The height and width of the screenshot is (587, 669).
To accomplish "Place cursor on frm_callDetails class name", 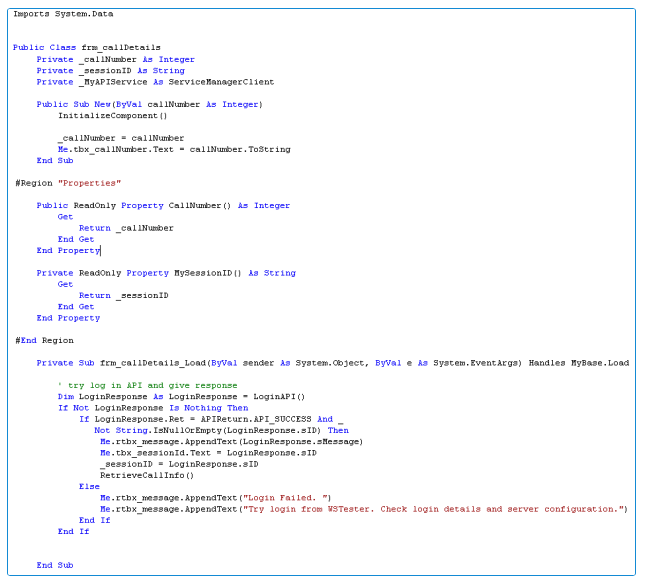I will pos(127,48).
